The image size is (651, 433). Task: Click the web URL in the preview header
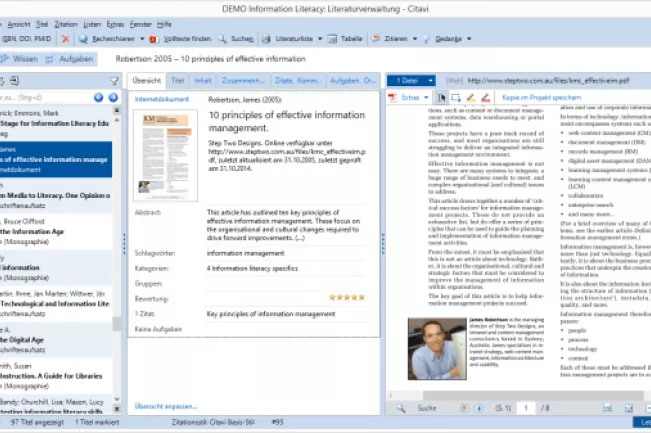coord(548,81)
